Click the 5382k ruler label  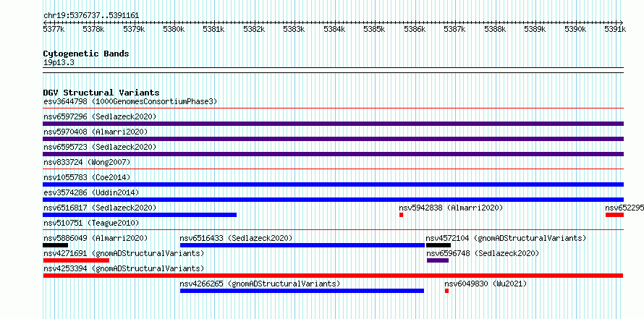click(x=254, y=29)
